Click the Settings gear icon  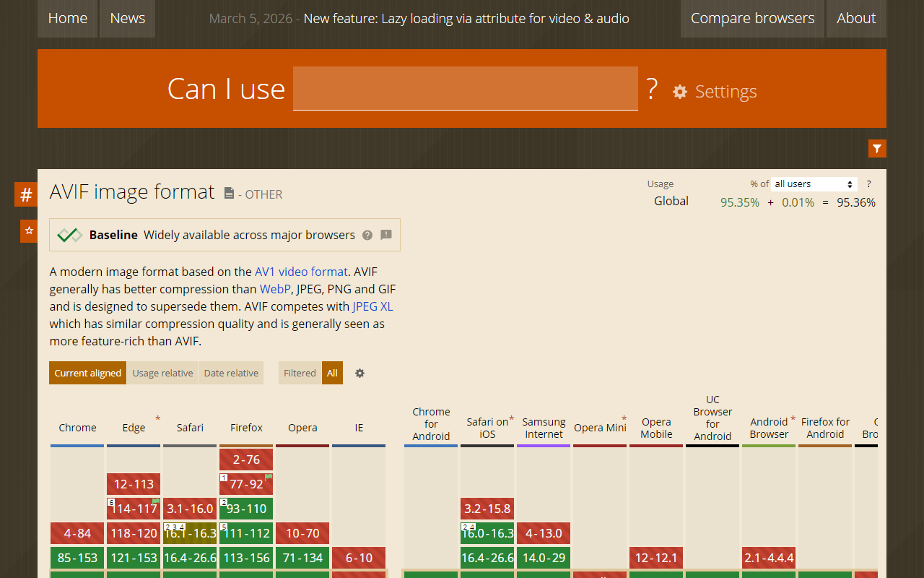click(680, 92)
